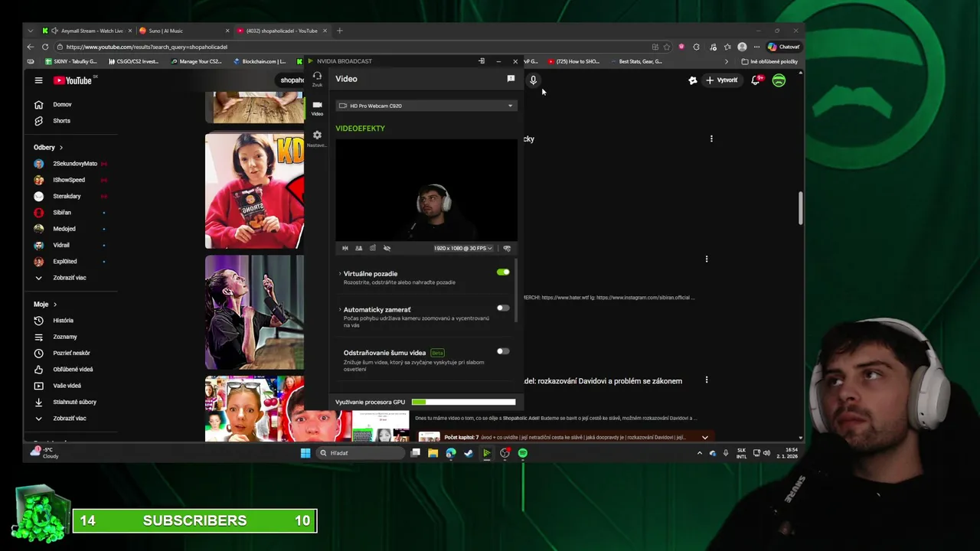Reload the page in browser

tap(44, 47)
